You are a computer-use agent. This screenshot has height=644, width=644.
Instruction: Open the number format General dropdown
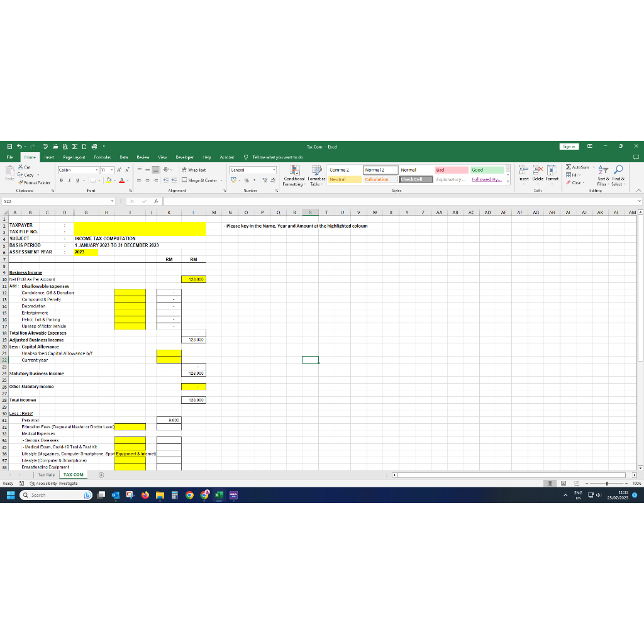274,170
